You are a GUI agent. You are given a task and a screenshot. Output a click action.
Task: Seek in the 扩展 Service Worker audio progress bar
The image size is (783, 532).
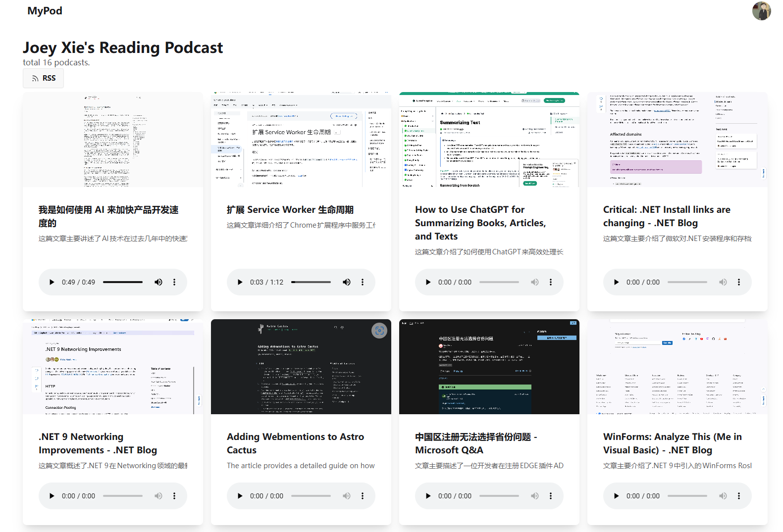pyautogui.click(x=311, y=282)
